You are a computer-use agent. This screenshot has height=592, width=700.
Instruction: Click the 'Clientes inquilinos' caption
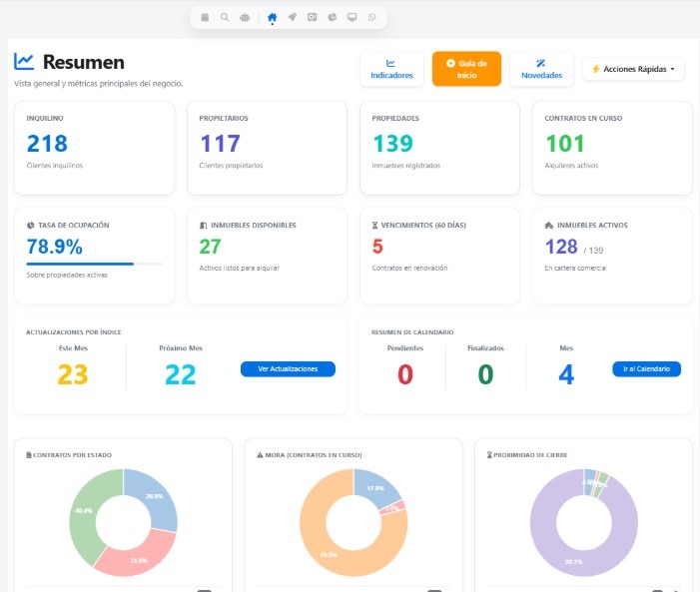(x=55, y=166)
